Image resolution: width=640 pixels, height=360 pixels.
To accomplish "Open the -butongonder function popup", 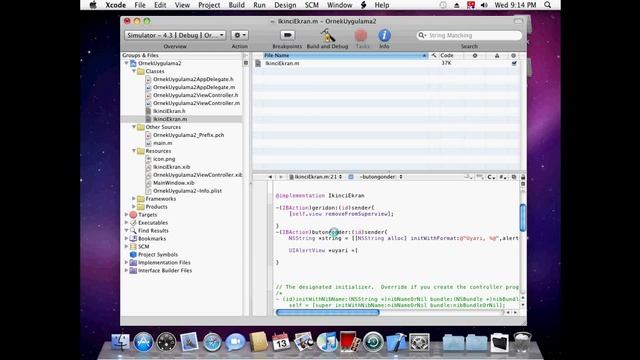I will tap(381, 177).
